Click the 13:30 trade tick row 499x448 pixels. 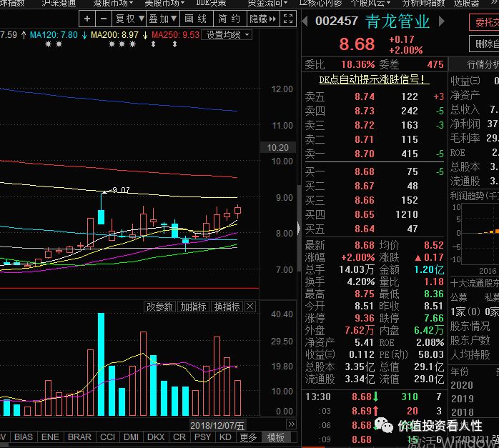[375, 397]
